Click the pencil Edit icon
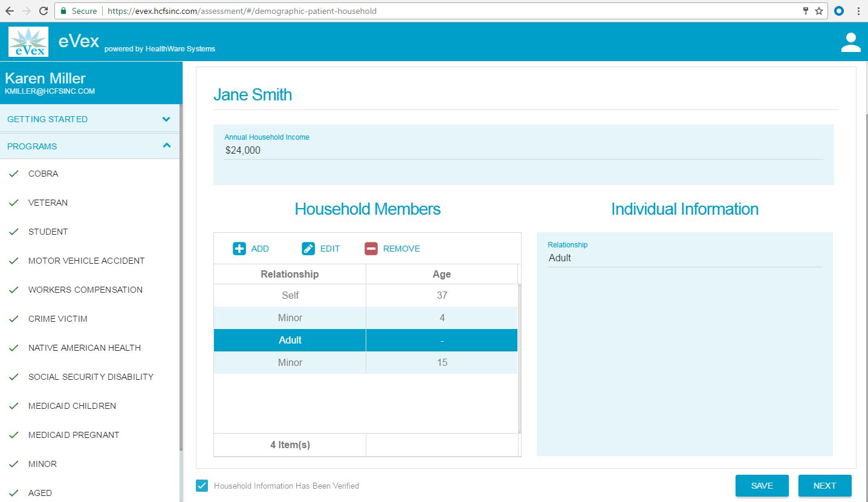 pos(308,249)
